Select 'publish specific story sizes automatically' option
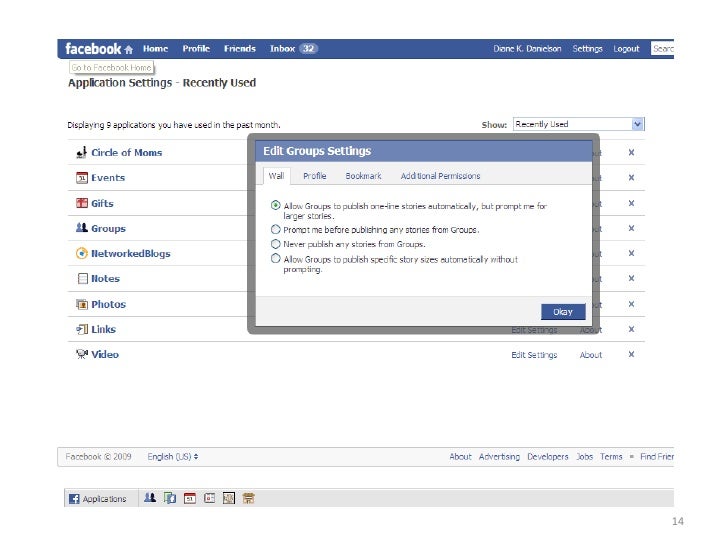Screen dimensions: 728x546 click(x=275, y=258)
